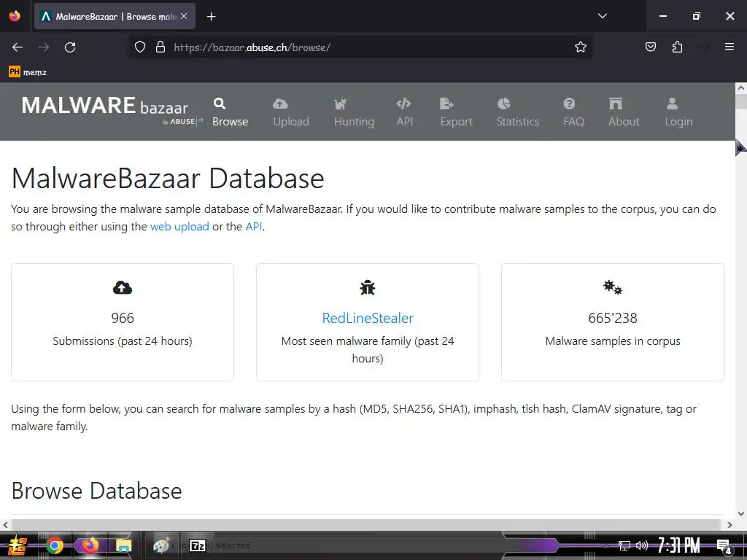747x560 pixels.
Task: Open the memz bookmark
Action: [28, 72]
